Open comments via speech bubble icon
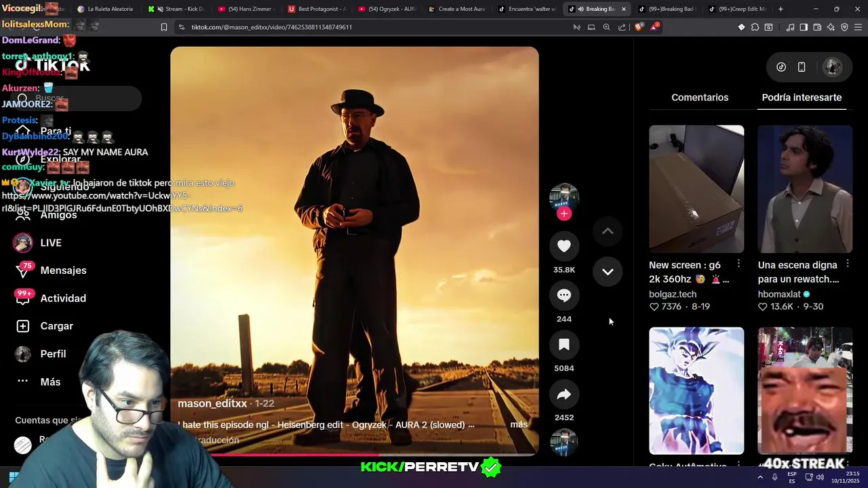The width and height of the screenshot is (868, 488). tap(564, 296)
